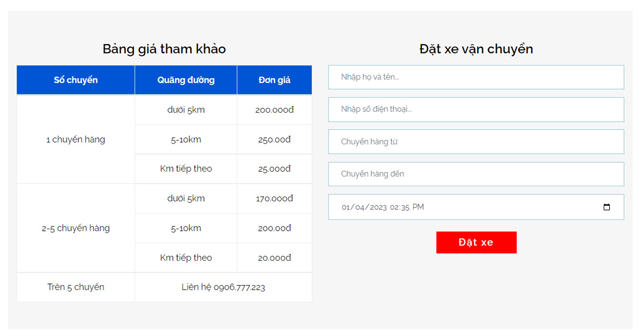Focus the Nhập họ và tên input
Viewport: 644px width, 336px height.
[x=476, y=77]
